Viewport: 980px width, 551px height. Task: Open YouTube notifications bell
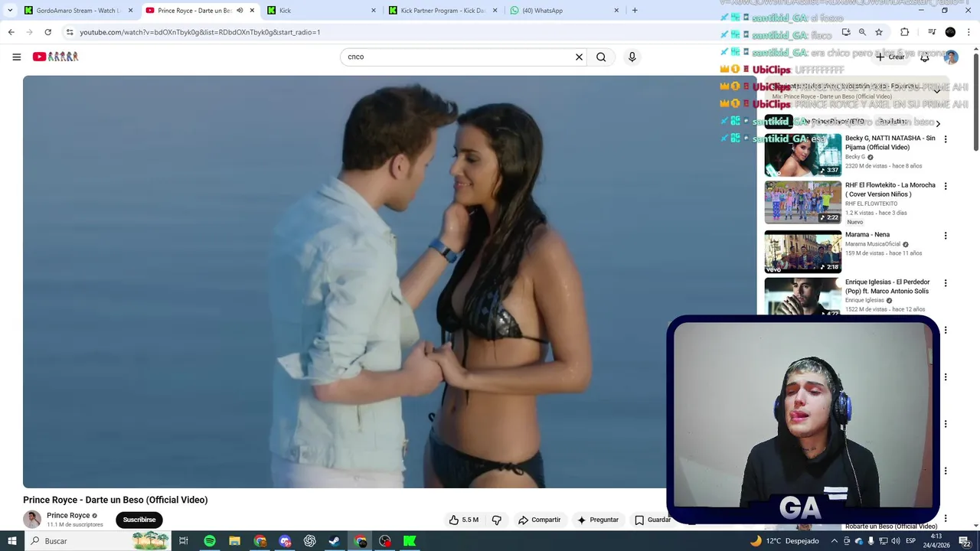coord(924,57)
